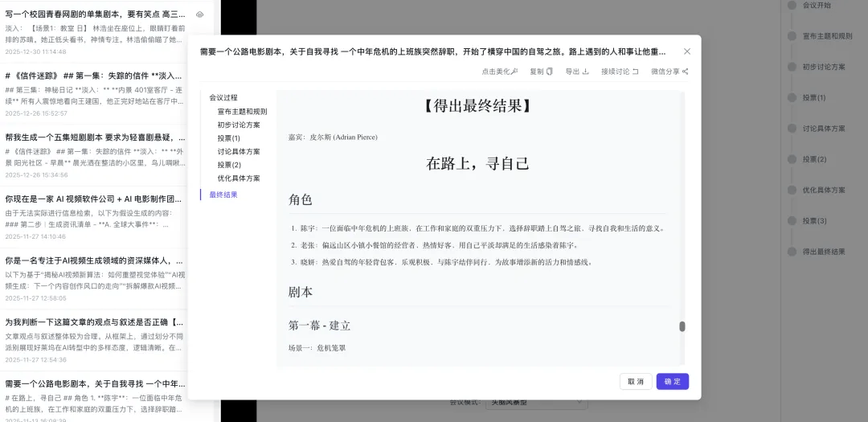The height and width of the screenshot is (422, 868).
Task: Close the dialog with the X icon
Action: click(686, 51)
